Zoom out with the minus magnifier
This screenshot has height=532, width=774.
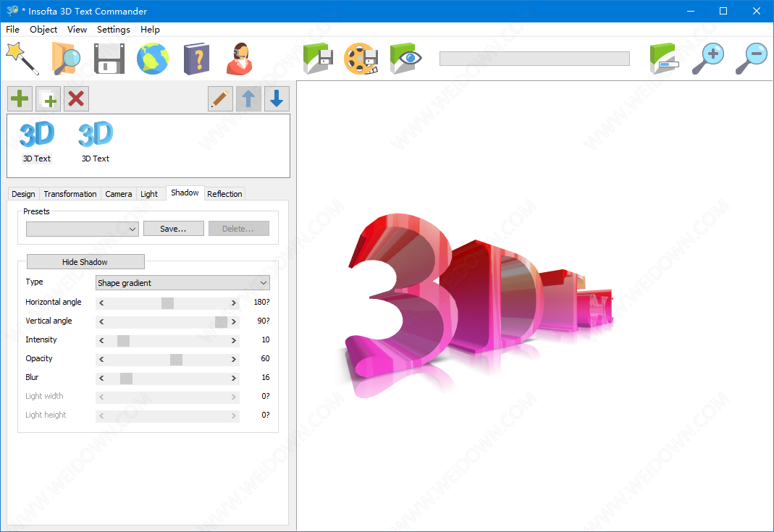click(752, 59)
